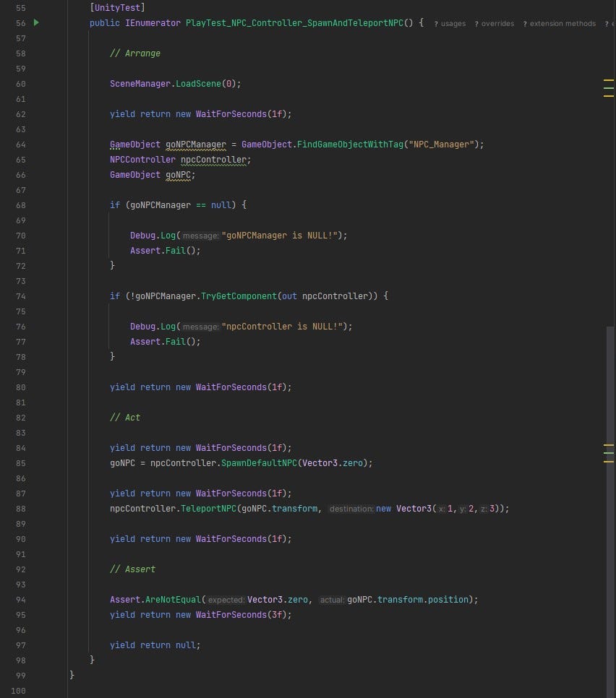616x698 pixels.
Task: Click the 'expected:' parameter hint
Action: (226, 600)
